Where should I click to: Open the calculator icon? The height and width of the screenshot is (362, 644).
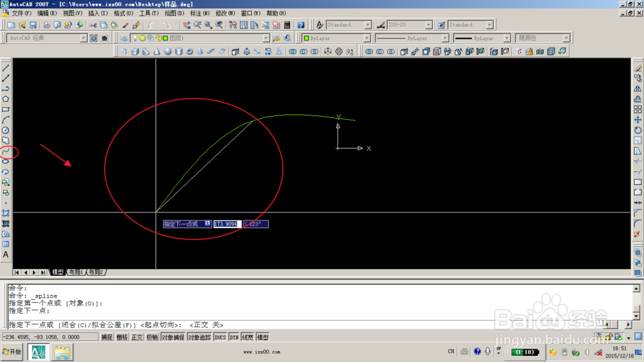[287, 25]
